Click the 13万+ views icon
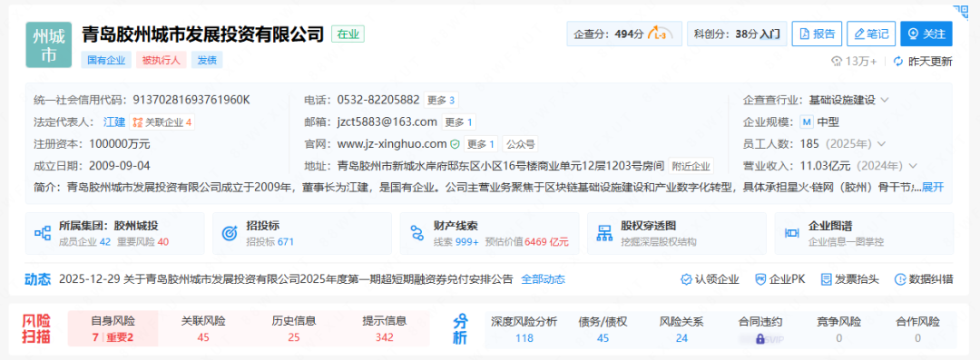The image size is (980, 360). 837,62
